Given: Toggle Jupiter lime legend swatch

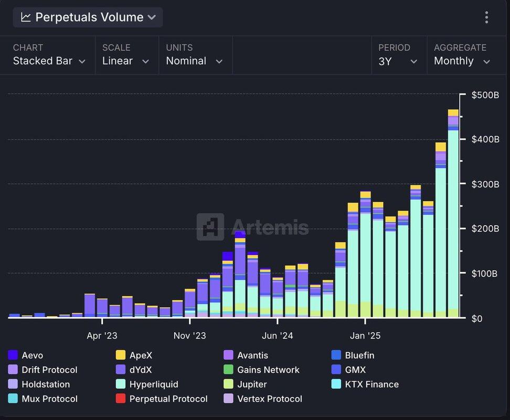Looking at the screenshot, I should pyautogui.click(x=228, y=384).
